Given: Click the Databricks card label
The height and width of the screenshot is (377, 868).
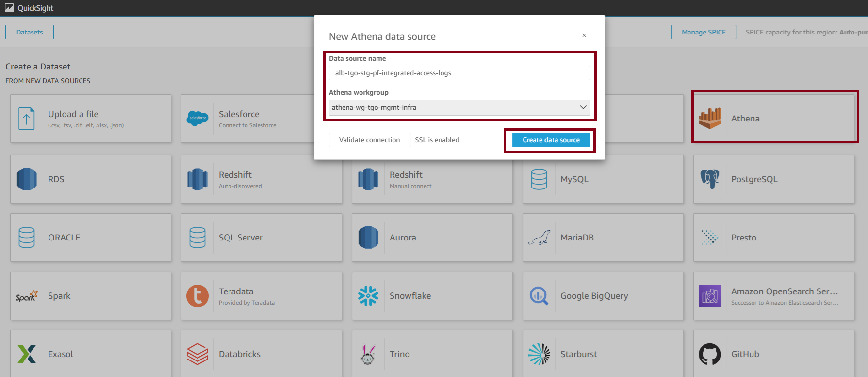Looking at the screenshot, I should (240, 354).
